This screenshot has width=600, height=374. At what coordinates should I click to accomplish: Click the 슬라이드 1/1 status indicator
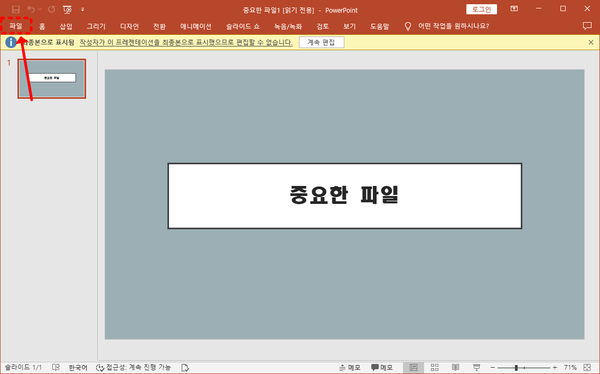coord(23,367)
